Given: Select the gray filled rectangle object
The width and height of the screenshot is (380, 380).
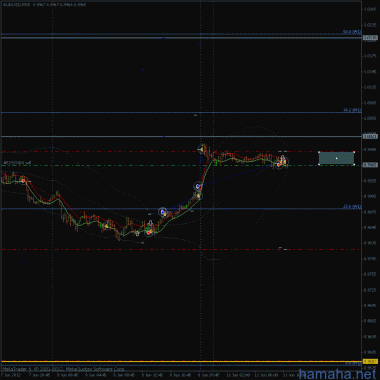Looking at the screenshot, I should tap(336, 158).
